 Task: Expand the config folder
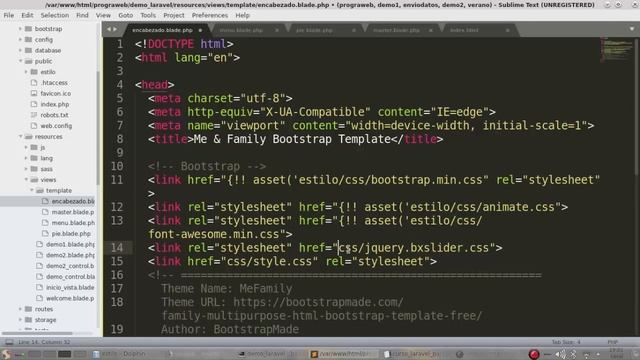pyautogui.click(x=20, y=40)
